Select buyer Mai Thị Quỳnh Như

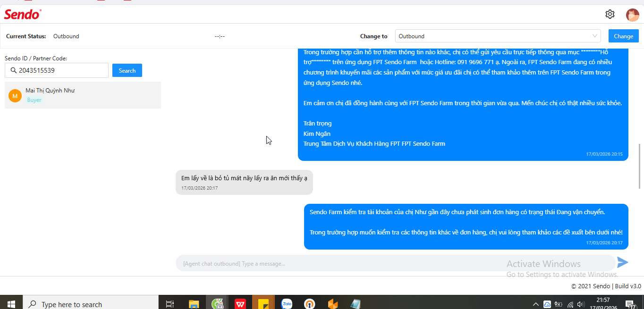pos(83,95)
